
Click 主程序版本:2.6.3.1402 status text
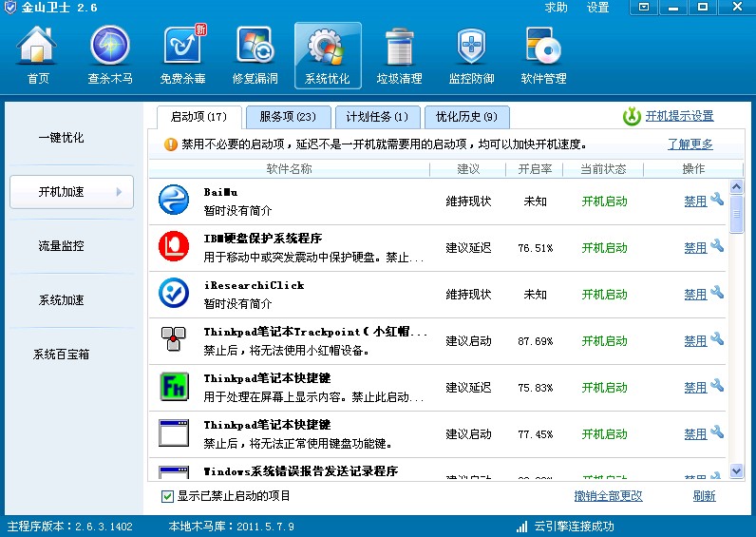70,527
